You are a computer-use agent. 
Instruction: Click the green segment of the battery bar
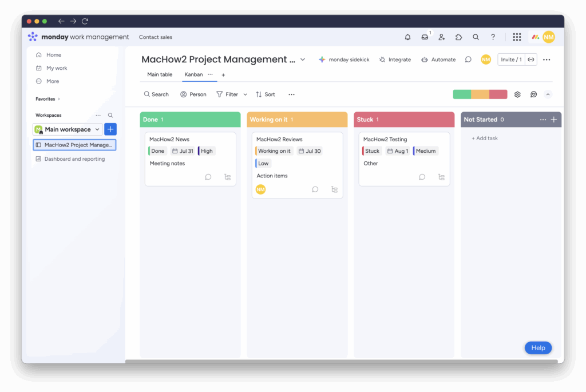pyautogui.click(x=461, y=94)
